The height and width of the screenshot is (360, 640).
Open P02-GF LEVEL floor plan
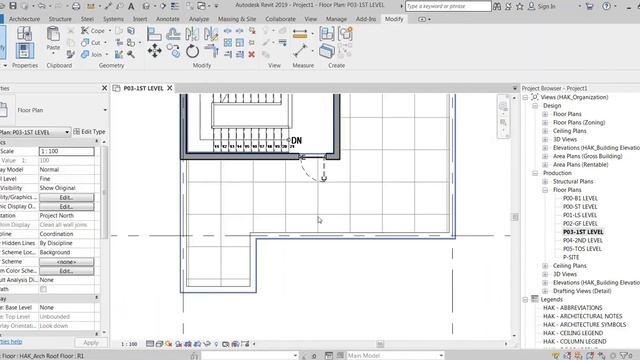580,224
